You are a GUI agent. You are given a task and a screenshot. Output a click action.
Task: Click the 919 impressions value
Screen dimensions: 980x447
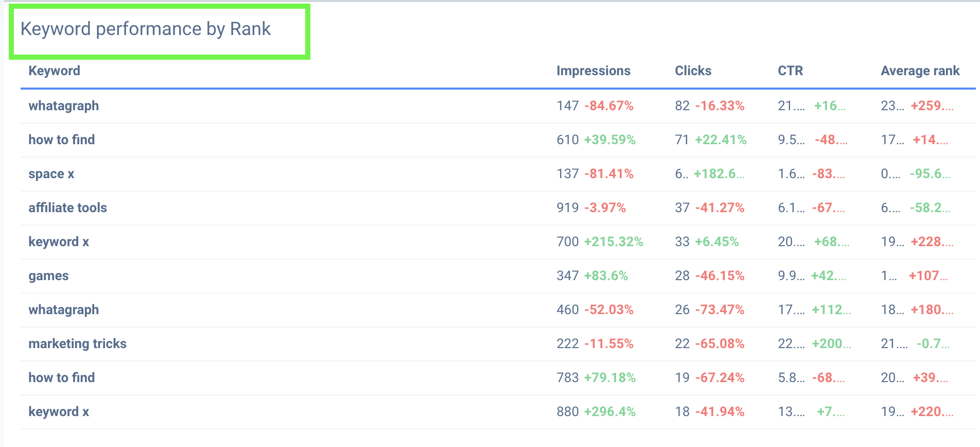(x=568, y=208)
